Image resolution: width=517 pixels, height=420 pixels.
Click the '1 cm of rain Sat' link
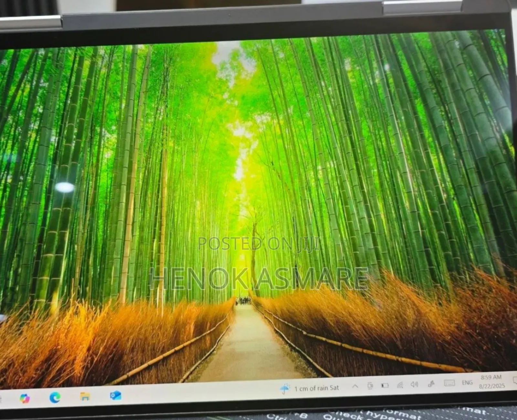[x=317, y=388]
